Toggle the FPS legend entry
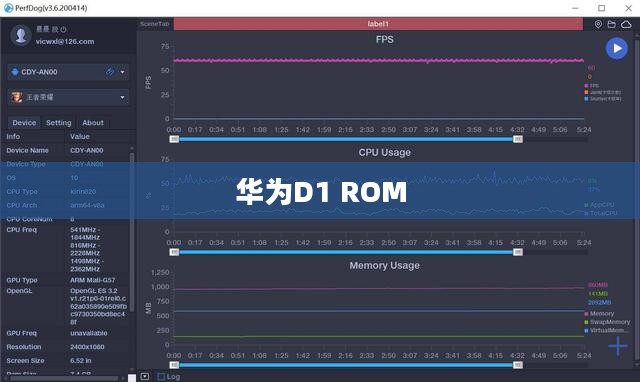 click(x=591, y=86)
